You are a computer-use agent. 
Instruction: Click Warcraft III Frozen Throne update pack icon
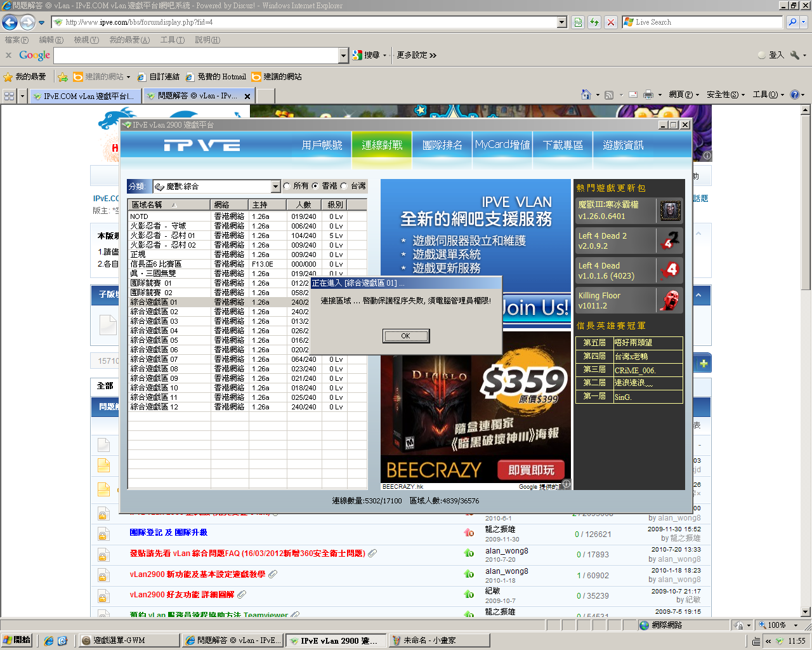[670, 210]
